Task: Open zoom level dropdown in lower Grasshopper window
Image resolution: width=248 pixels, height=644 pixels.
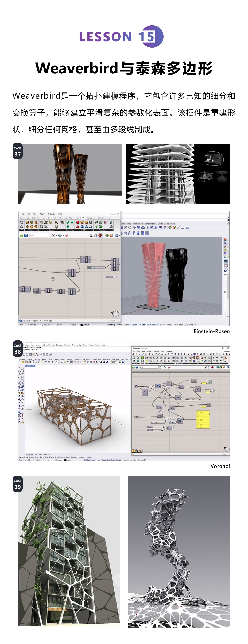Action: coord(157,367)
